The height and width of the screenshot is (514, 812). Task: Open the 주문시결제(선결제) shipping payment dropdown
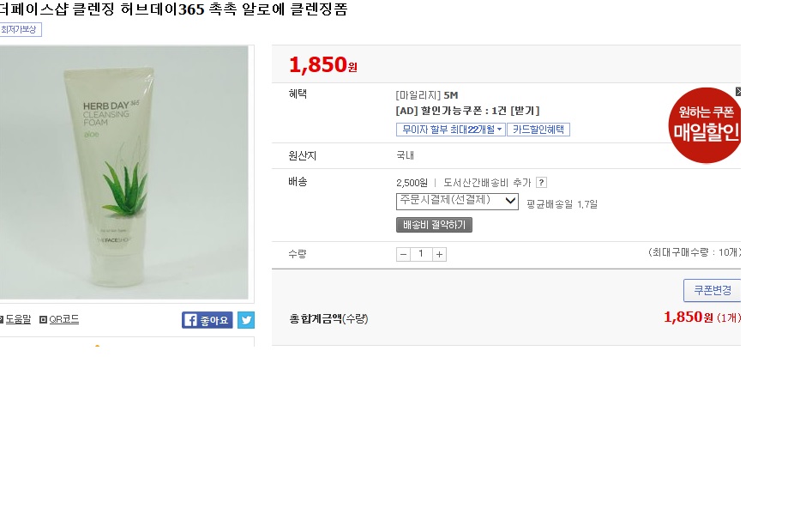(x=457, y=201)
